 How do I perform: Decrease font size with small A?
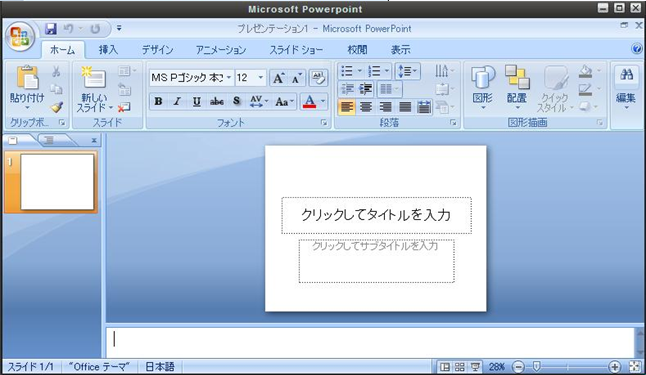pyautogui.click(x=297, y=78)
